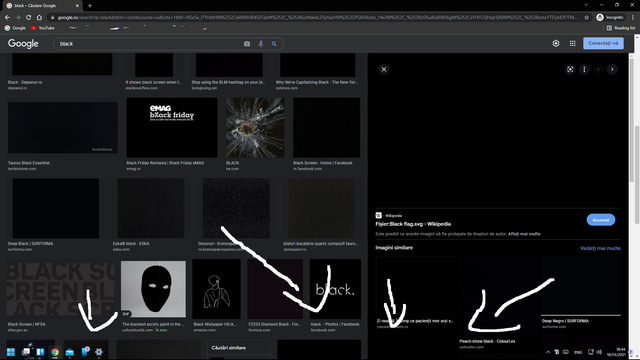Click the Google logo
This screenshot has width=640, height=360.
coord(23,44)
